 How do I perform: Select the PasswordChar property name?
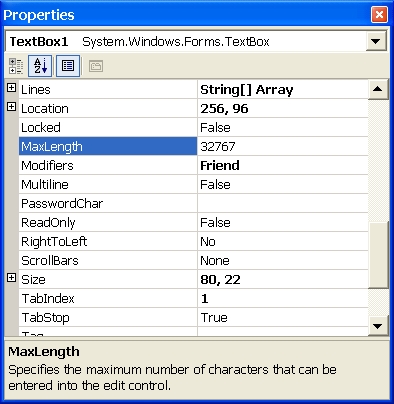[x=62, y=203]
